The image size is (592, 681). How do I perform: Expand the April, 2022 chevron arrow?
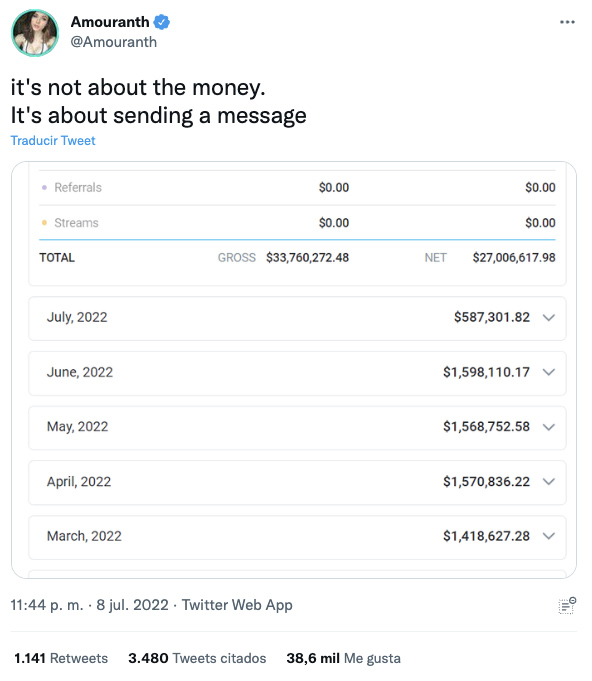coord(549,482)
